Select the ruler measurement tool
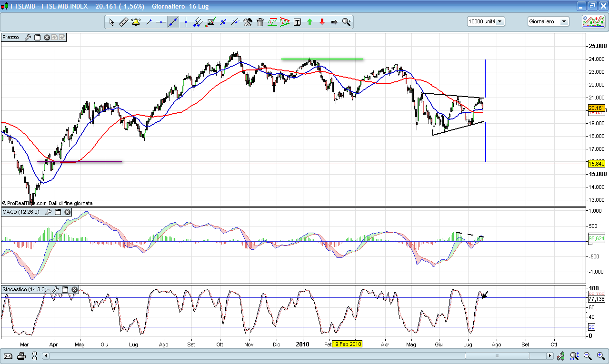The height and width of the screenshot is (364, 609). point(123,22)
